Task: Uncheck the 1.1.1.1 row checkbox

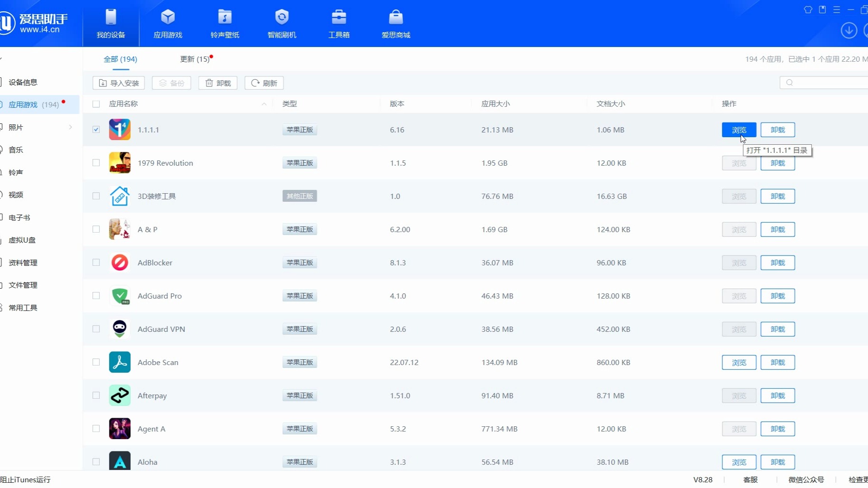Action: pyautogui.click(x=96, y=130)
